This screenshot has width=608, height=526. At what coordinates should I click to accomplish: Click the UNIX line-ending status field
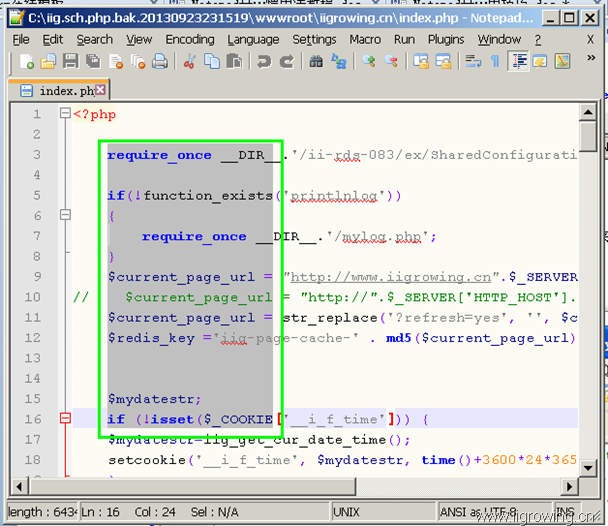point(383,512)
